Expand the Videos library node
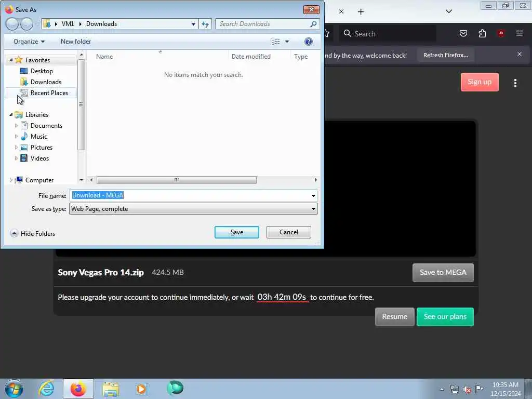The height and width of the screenshot is (399, 532). [x=16, y=158]
